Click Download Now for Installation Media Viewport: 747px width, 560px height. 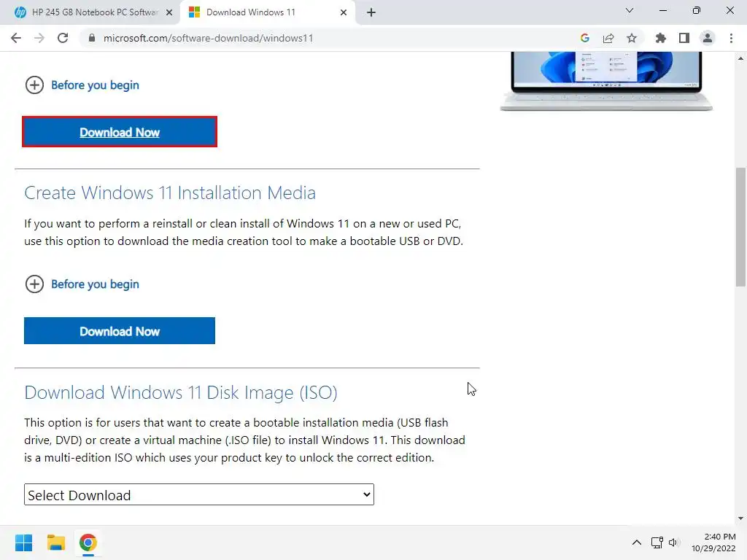120,331
